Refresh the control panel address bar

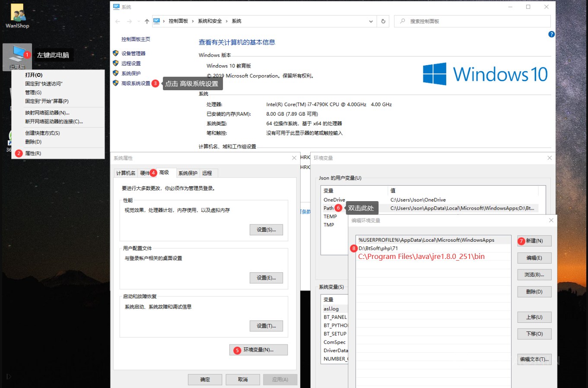click(x=383, y=21)
